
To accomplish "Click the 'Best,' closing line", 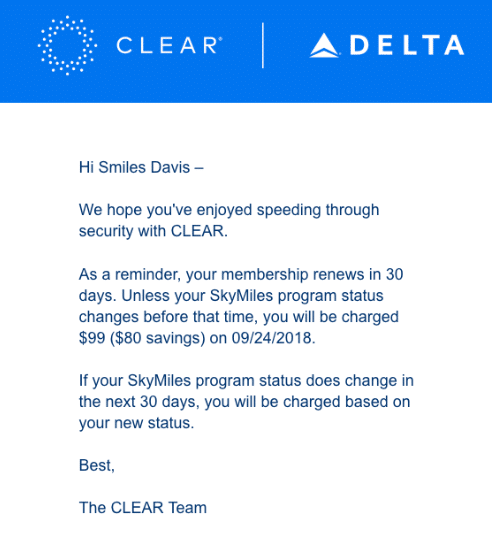I will coord(97,465).
